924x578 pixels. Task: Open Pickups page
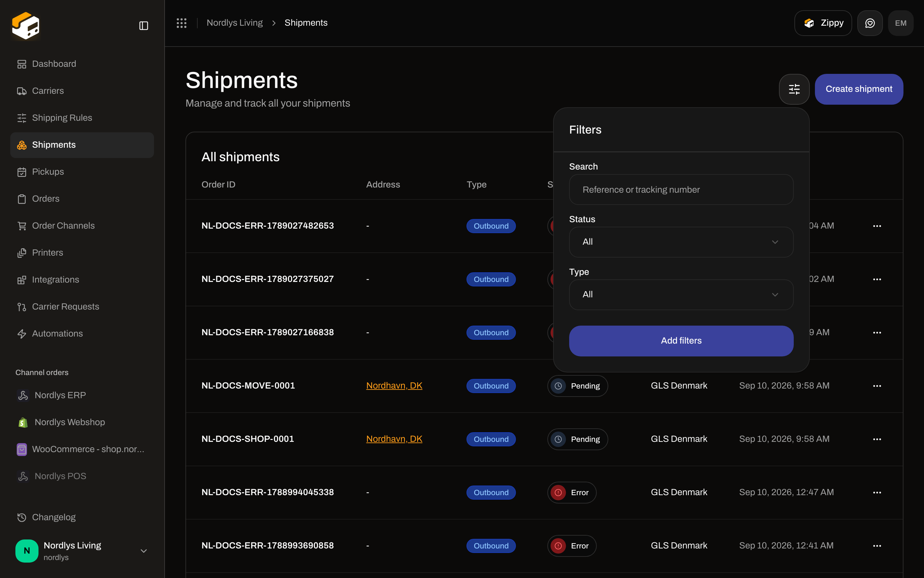click(x=82, y=172)
